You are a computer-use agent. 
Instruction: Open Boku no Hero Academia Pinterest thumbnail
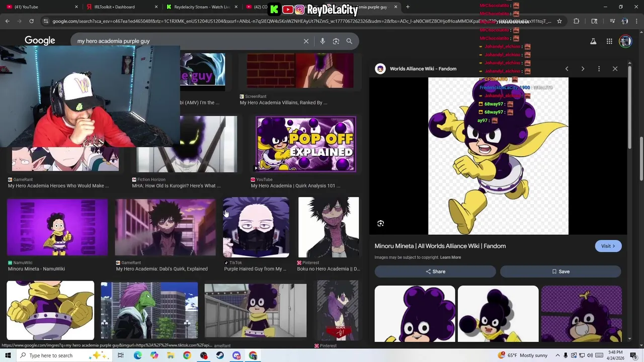pyautogui.click(x=329, y=227)
